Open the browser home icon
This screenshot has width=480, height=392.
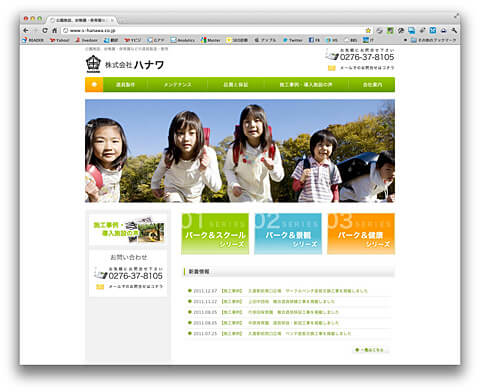54,30
